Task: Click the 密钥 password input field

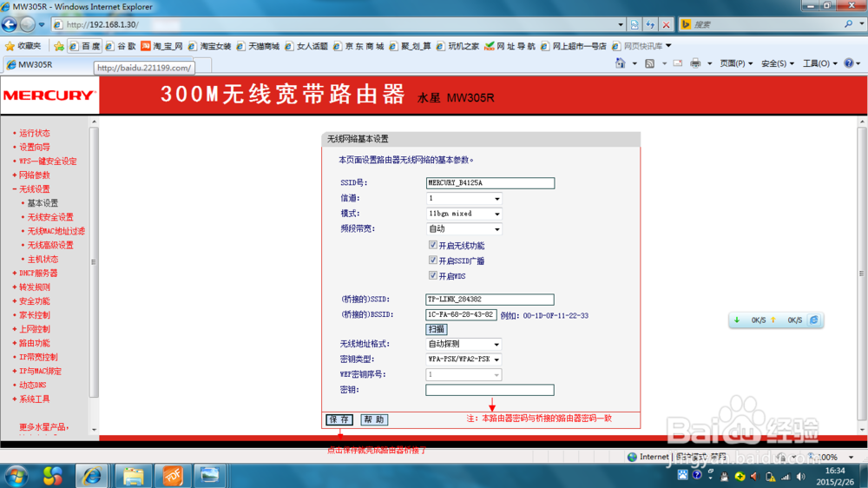Action: click(490, 390)
